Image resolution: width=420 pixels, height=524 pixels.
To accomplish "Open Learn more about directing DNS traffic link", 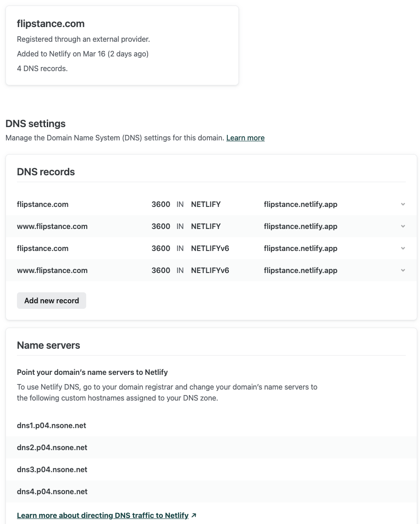I will click(x=103, y=515).
